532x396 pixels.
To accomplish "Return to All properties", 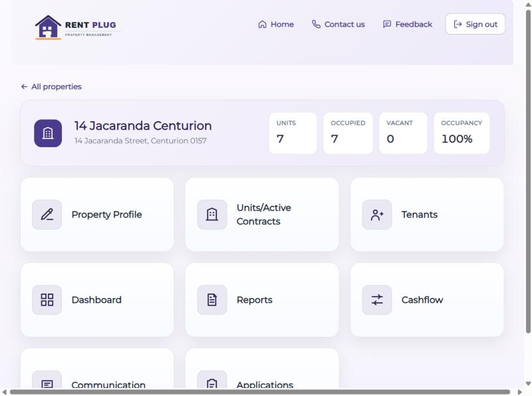I will [51, 87].
